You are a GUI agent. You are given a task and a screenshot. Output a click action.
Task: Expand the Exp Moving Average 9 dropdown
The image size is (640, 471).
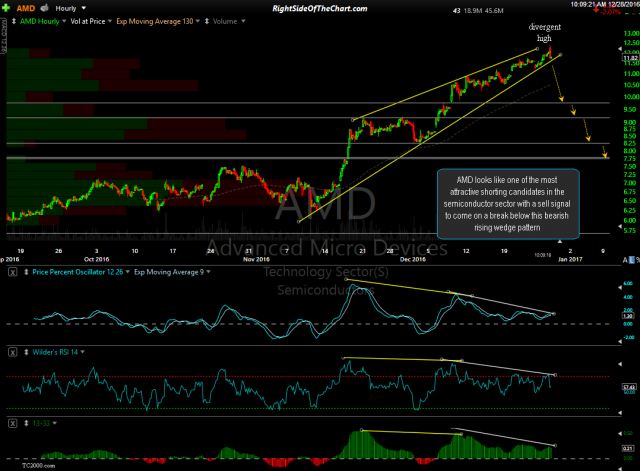(x=209, y=272)
